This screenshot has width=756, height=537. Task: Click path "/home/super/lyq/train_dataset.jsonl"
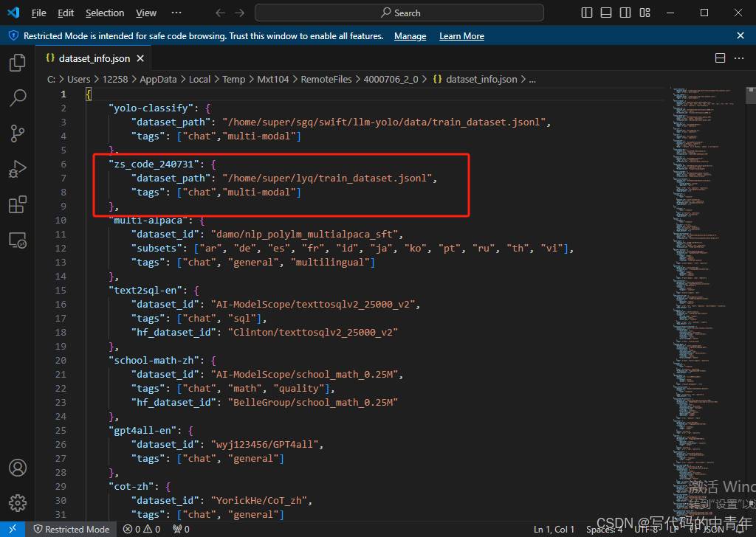(x=327, y=179)
